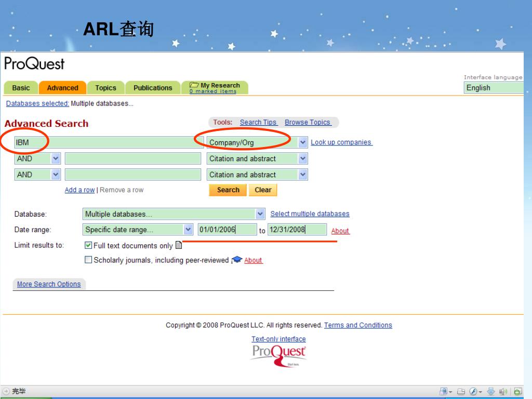Click Add a row link
This screenshot has width=532, height=399.
point(79,190)
